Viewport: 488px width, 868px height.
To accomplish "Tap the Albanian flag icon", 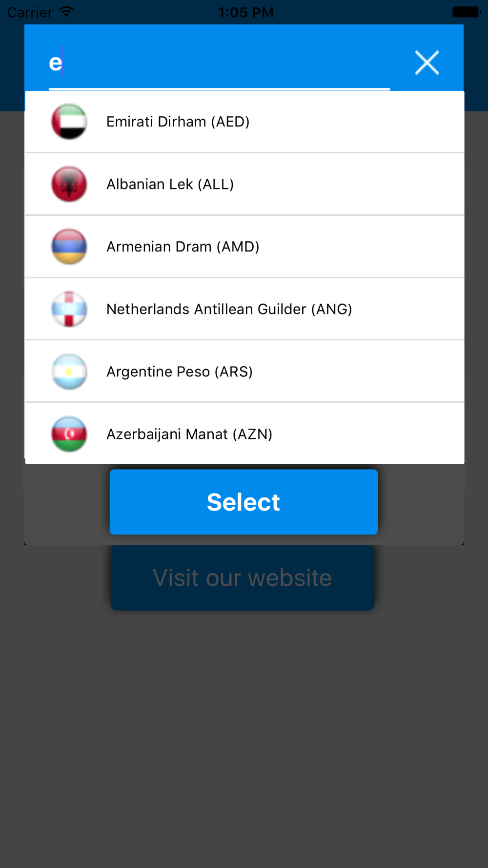I will pyautogui.click(x=69, y=184).
